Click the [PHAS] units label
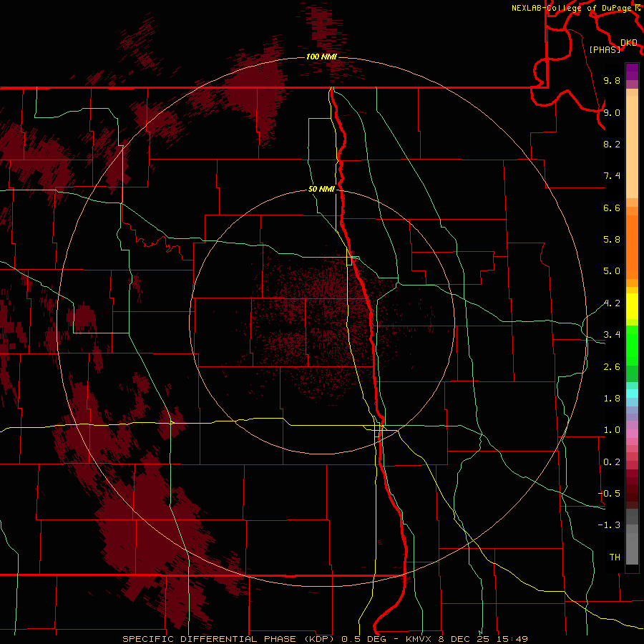644x644 pixels. 605,49
